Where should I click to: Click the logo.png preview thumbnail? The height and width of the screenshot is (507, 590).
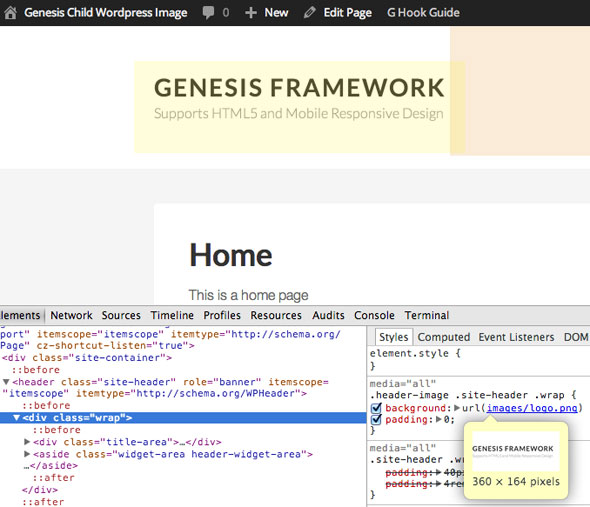click(516, 451)
